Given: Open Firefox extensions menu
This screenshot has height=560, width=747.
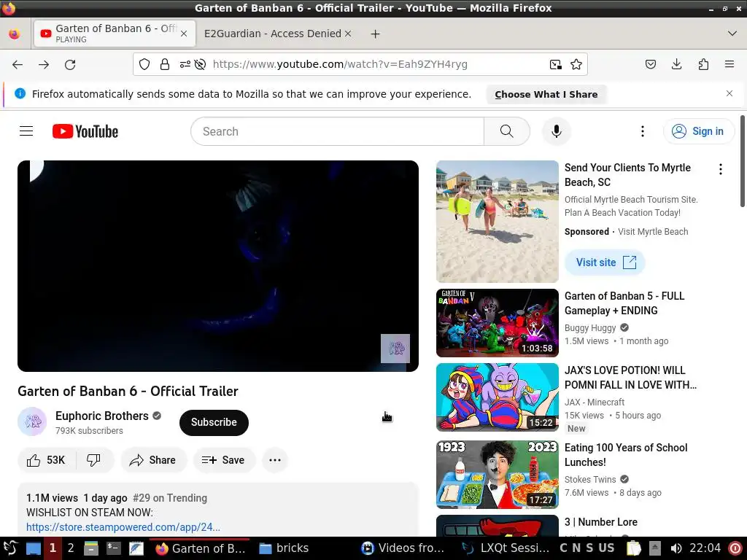Looking at the screenshot, I should pyautogui.click(x=703, y=64).
